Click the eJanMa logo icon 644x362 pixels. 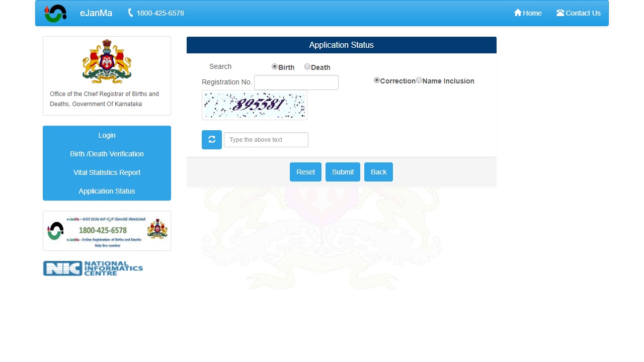[x=55, y=13]
